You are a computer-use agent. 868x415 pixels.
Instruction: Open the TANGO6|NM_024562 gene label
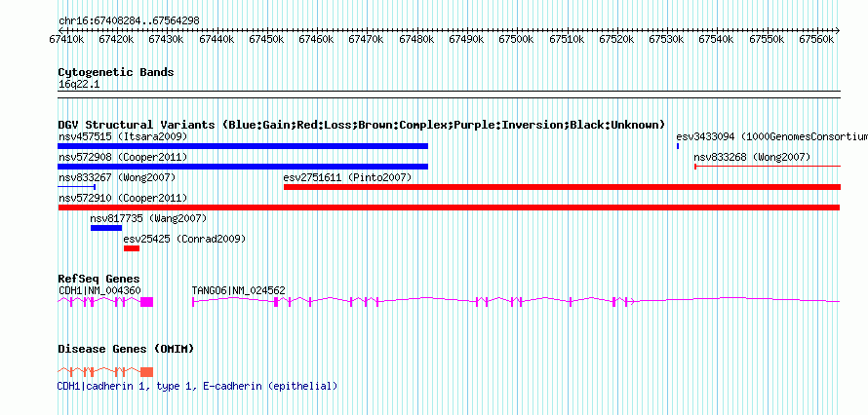coord(239,290)
